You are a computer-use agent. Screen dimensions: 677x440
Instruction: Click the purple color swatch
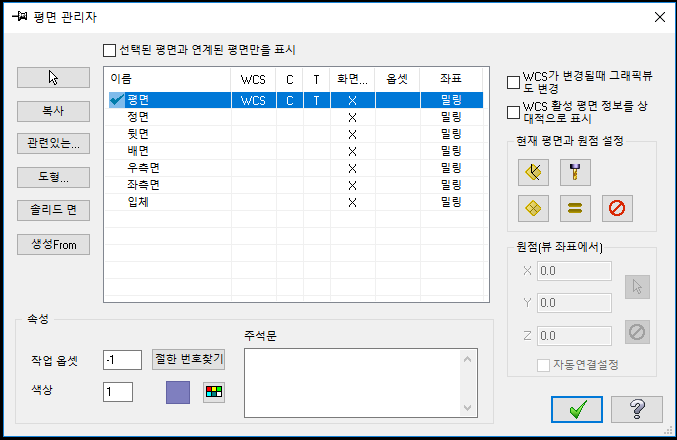click(178, 392)
